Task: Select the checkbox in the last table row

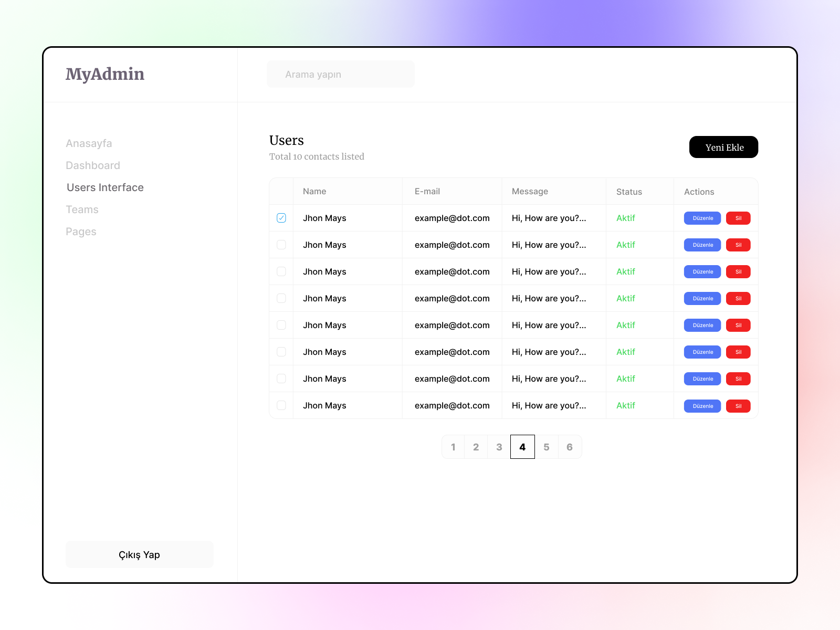Action: point(281,405)
